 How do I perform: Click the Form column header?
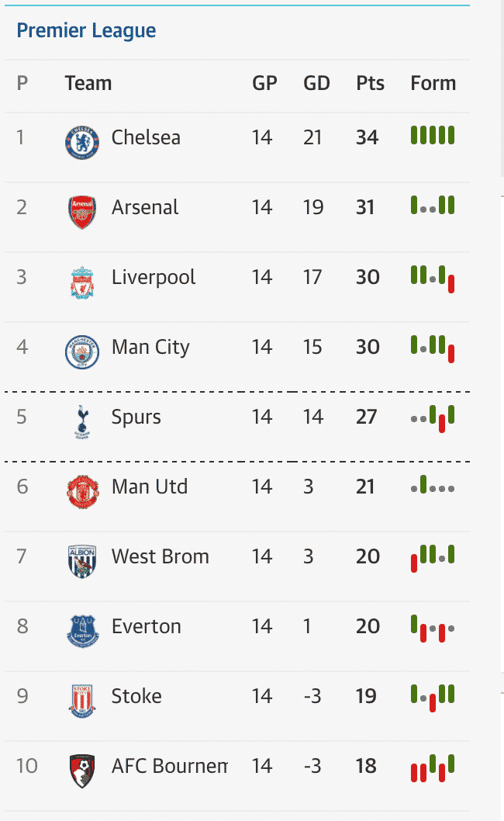pos(433,83)
